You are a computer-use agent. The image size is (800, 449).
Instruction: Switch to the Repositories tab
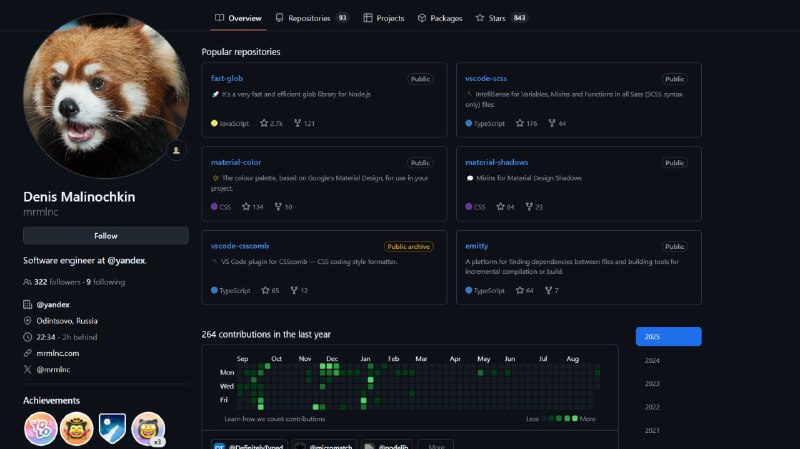[x=311, y=18]
